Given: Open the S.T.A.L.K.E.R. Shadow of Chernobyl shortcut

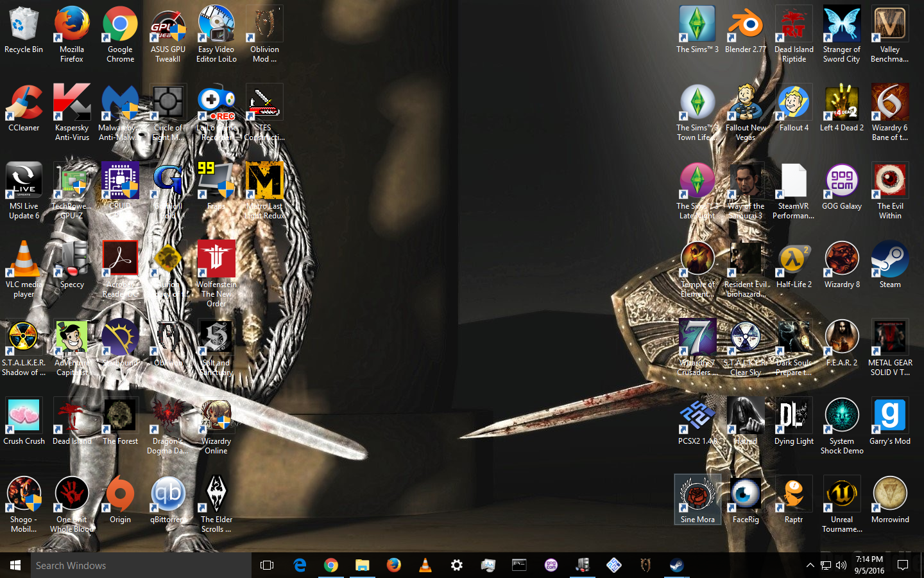Looking at the screenshot, I should click(24, 348).
